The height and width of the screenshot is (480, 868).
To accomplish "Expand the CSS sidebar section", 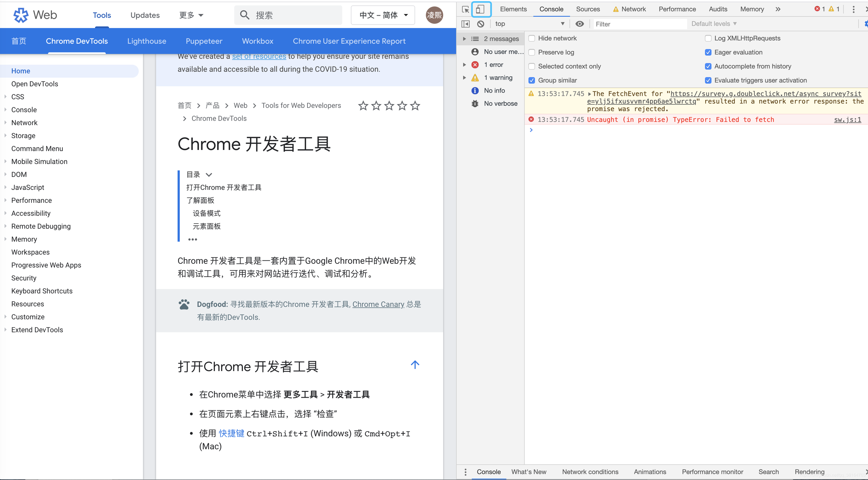I will pyautogui.click(x=5, y=97).
